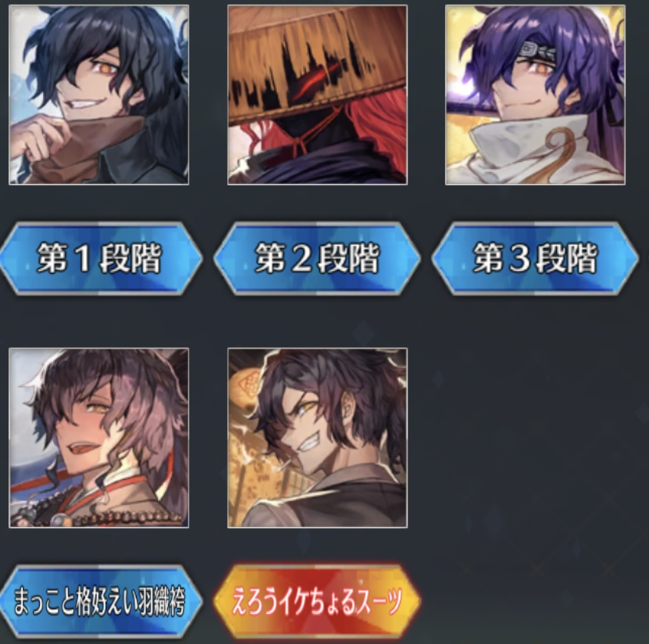The height and width of the screenshot is (644, 649).
Task: Select the えろうイケちょるスーツ costume button
Action: [x=318, y=601]
